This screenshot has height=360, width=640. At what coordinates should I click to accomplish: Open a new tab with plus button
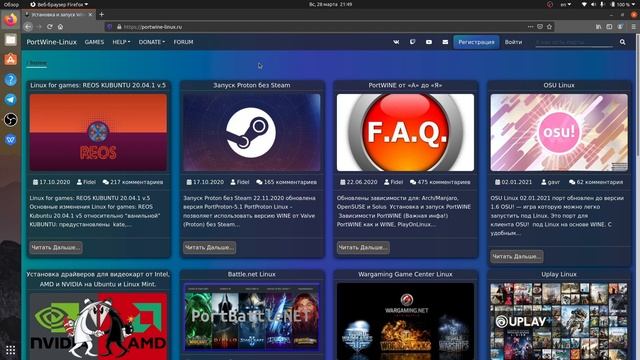[102, 14]
